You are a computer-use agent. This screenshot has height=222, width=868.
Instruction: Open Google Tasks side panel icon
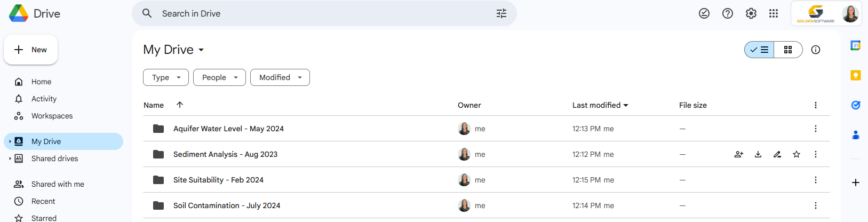tap(855, 105)
